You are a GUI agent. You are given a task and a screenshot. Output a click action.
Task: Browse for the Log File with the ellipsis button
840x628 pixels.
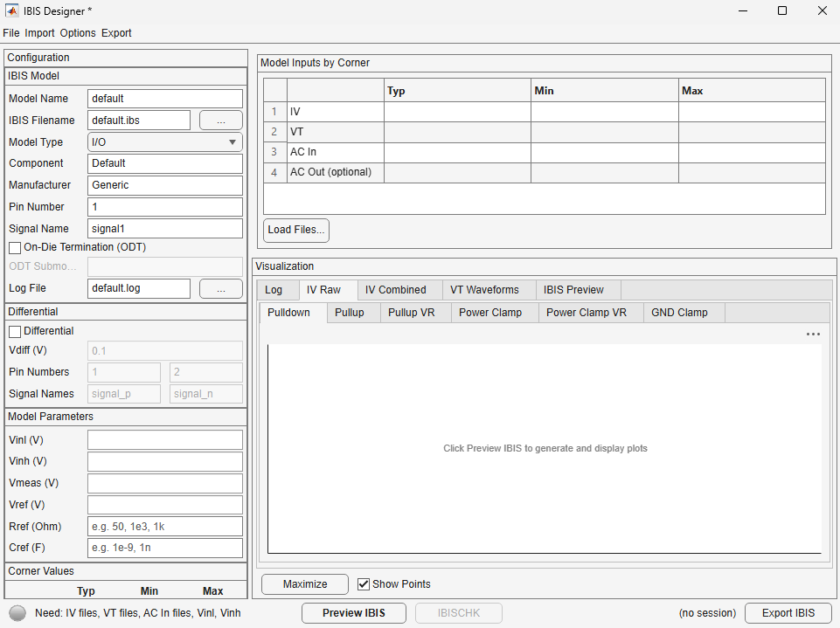click(x=221, y=288)
